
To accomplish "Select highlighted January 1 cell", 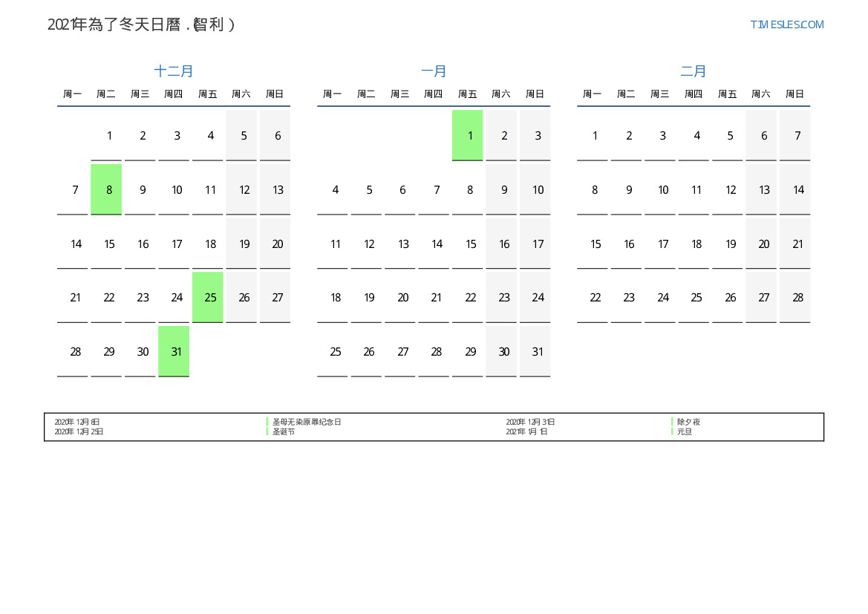I will pos(468,135).
